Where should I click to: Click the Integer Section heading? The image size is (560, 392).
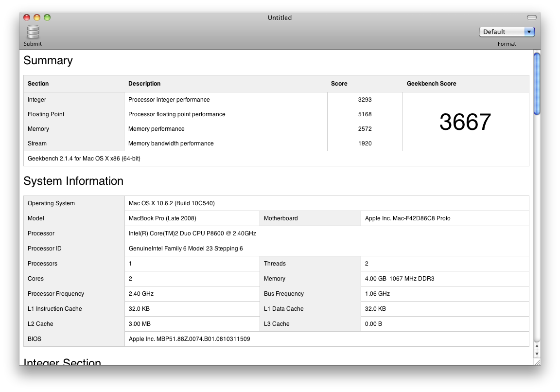pos(62,362)
